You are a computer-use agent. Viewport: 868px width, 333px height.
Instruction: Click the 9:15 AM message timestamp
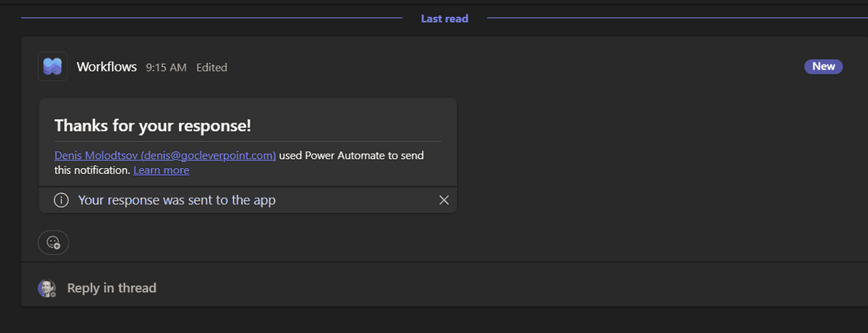coord(166,68)
